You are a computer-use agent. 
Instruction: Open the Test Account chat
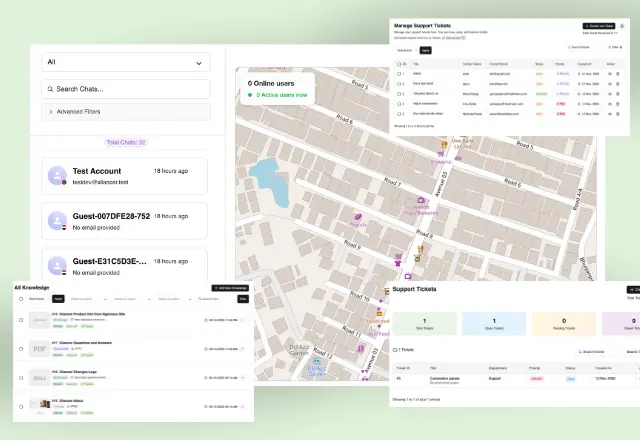(124, 176)
